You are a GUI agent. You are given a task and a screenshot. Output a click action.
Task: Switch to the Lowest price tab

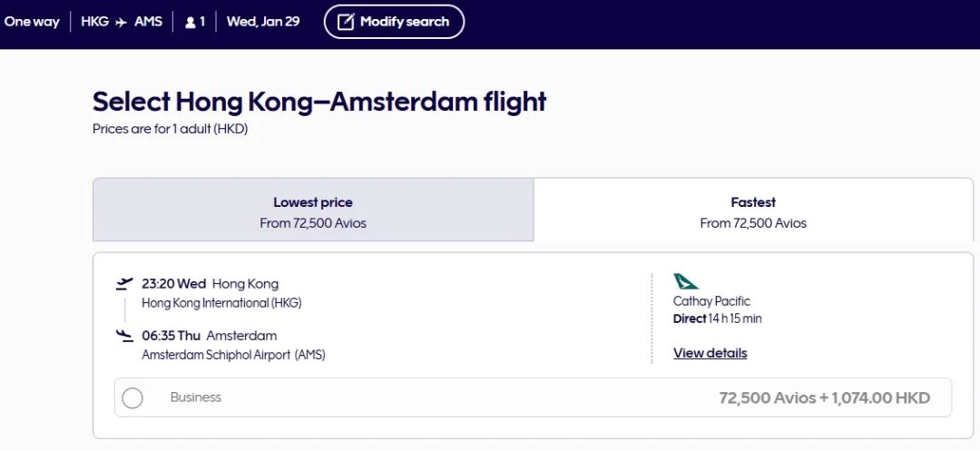(313, 211)
